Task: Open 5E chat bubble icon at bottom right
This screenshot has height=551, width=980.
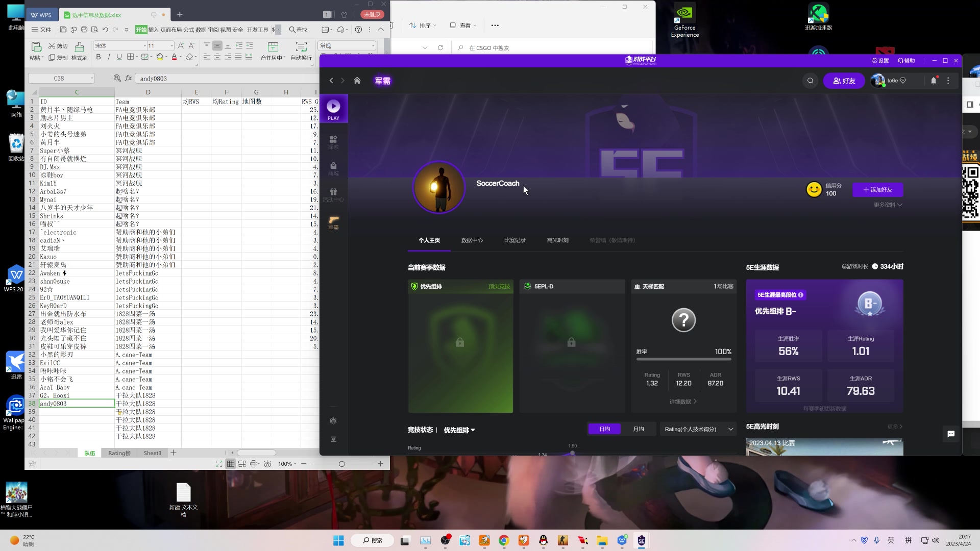Action: 951,434
